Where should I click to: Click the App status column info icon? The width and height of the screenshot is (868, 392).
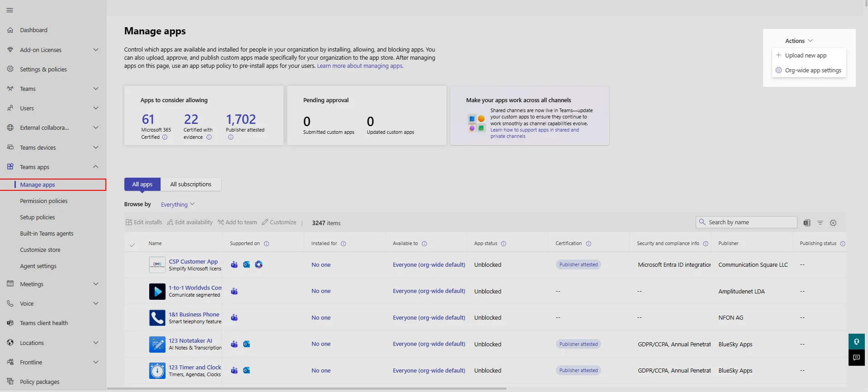pos(503,244)
